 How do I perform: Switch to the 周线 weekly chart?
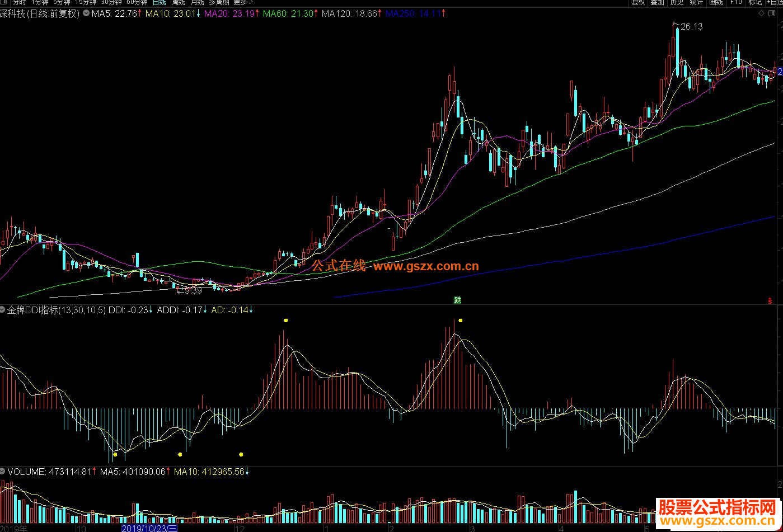(x=178, y=2)
